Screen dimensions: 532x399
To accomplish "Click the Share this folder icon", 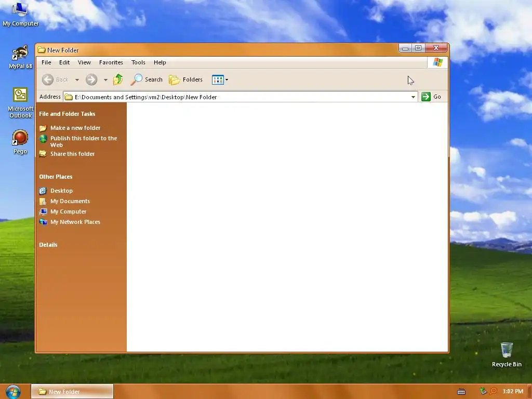I will 43,154.
